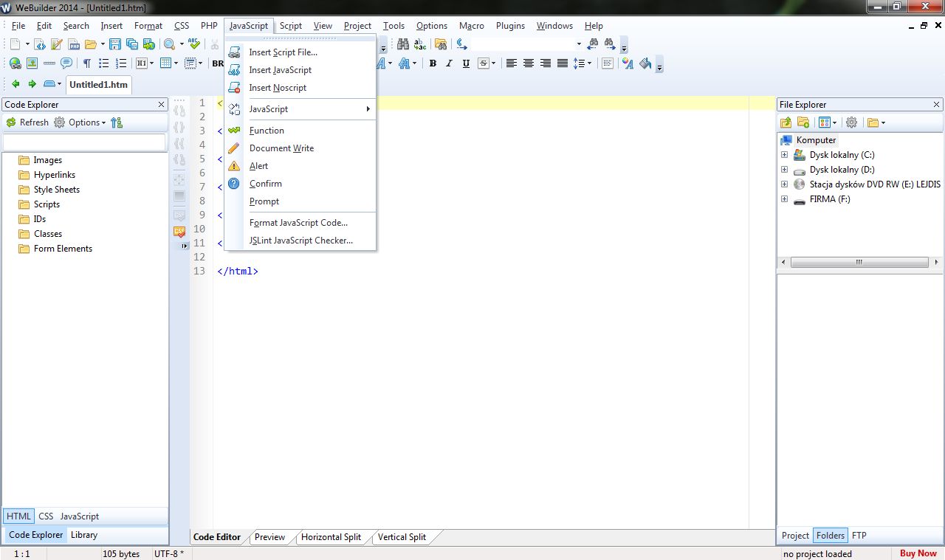
Task: Click the horizontal rule icon
Action: coord(49,63)
